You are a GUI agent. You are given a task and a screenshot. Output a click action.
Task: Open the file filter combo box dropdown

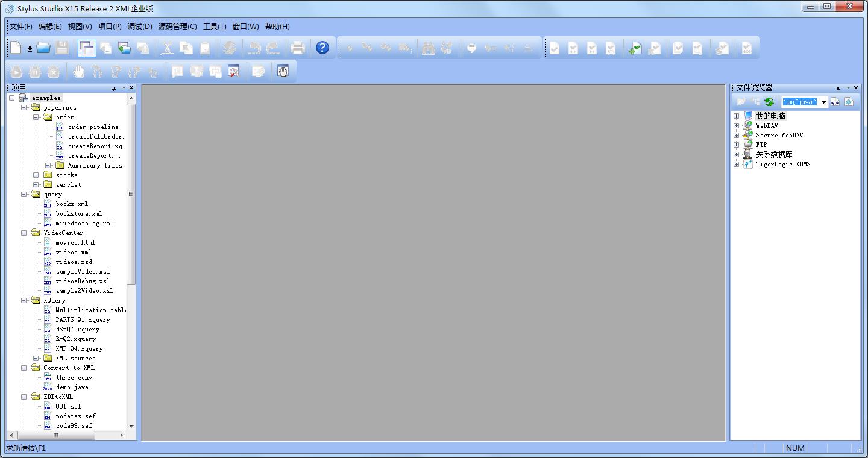(x=823, y=102)
